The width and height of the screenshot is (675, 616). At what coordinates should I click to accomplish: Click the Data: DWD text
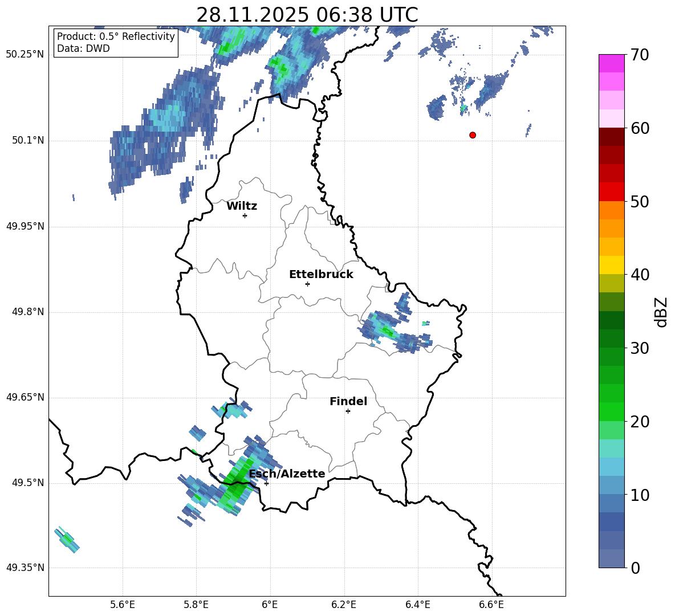pos(83,48)
